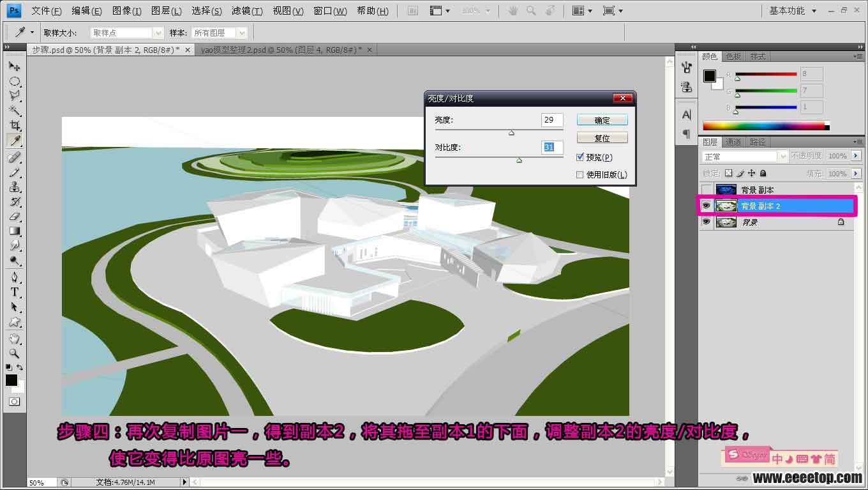
Task: Toggle Quick Mask mode
Action: [14, 402]
